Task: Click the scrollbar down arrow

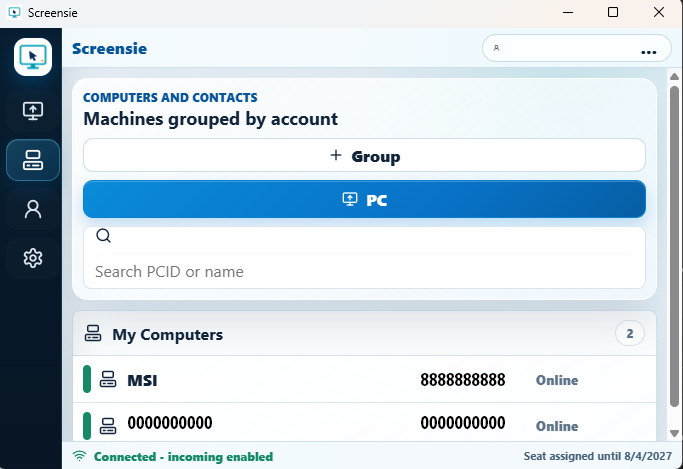Action: click(x=674, y=433)
